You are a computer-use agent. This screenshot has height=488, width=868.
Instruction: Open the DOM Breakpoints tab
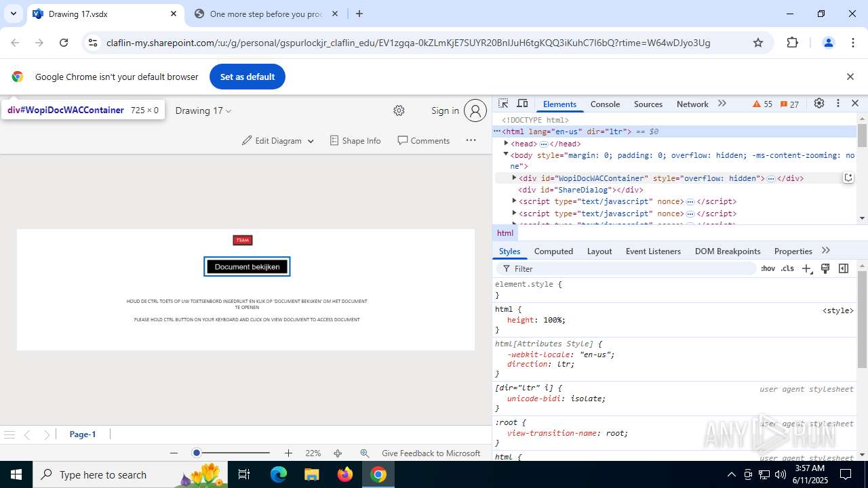point(728,251)
